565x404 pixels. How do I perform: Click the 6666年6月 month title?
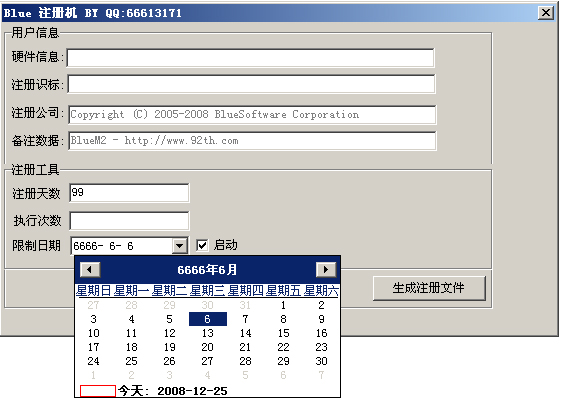point(207,270)
